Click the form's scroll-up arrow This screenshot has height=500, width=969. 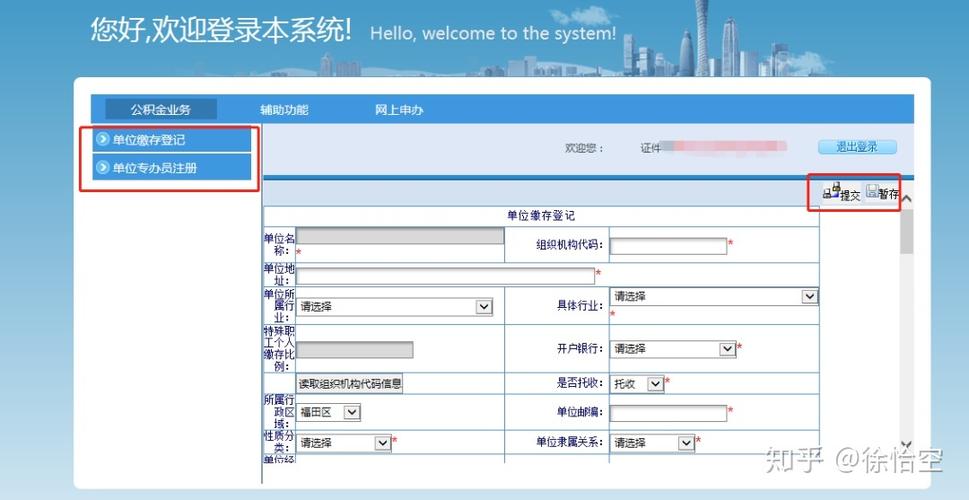coord(906,199)
